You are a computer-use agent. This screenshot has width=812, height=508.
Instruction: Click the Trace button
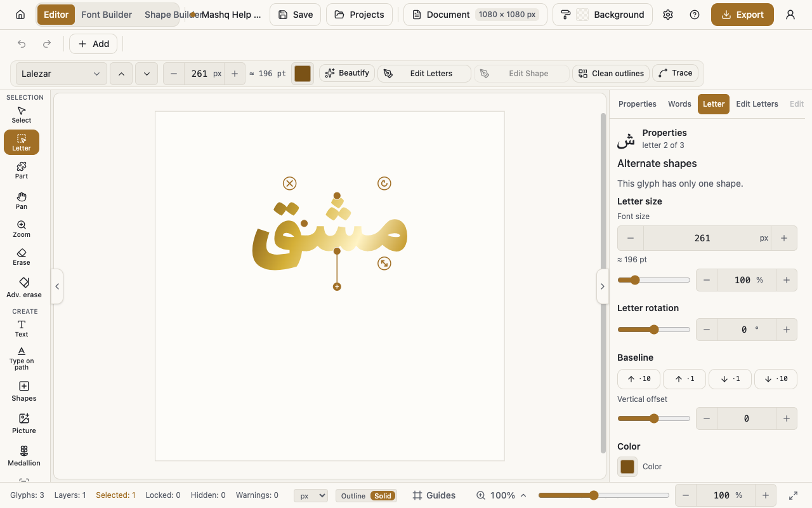pos(676,73)
